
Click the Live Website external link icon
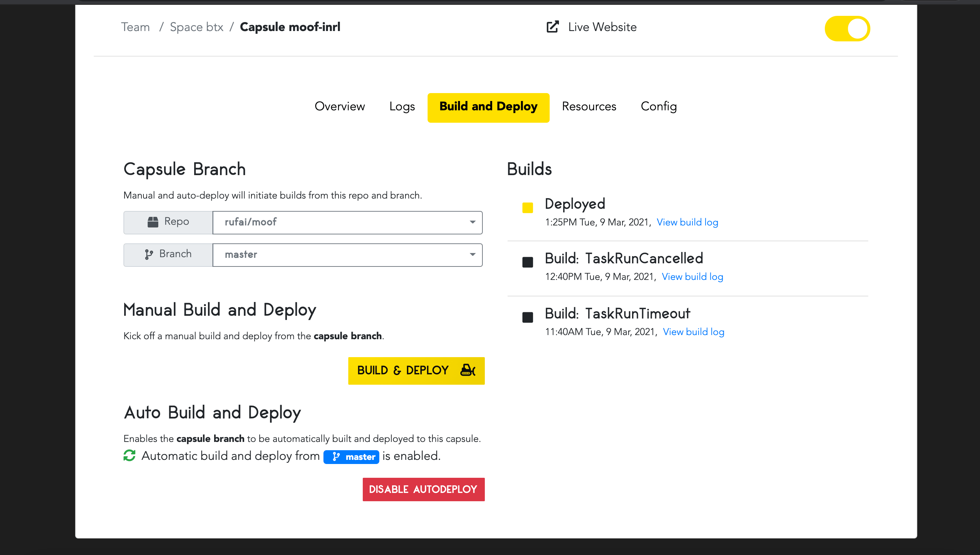pos(552,27)
